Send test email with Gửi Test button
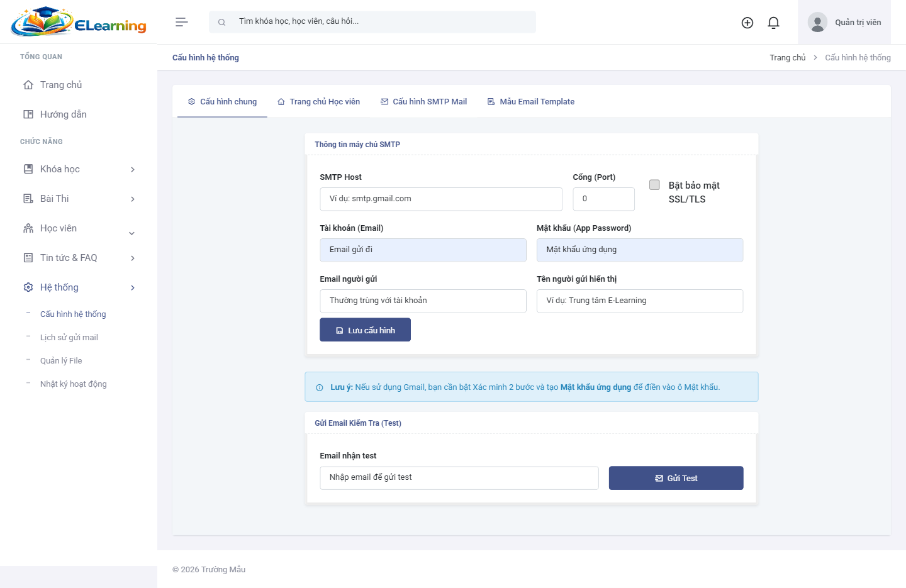 [676, 478]
